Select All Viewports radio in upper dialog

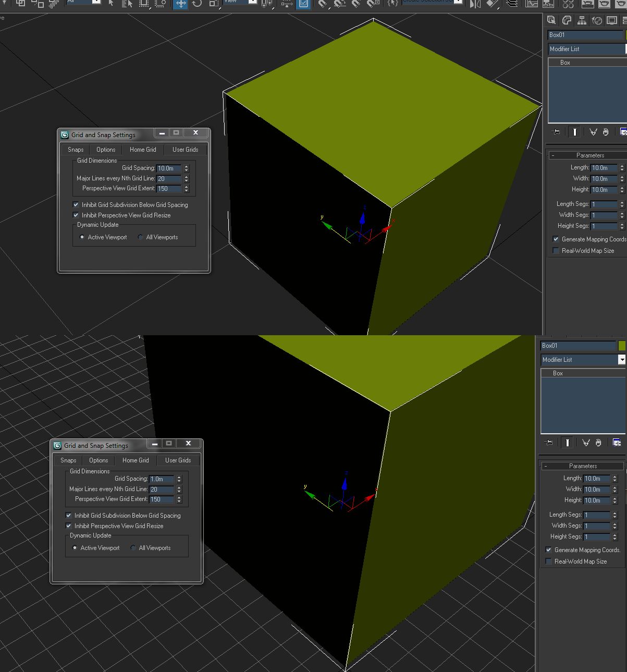click(140, 237)
